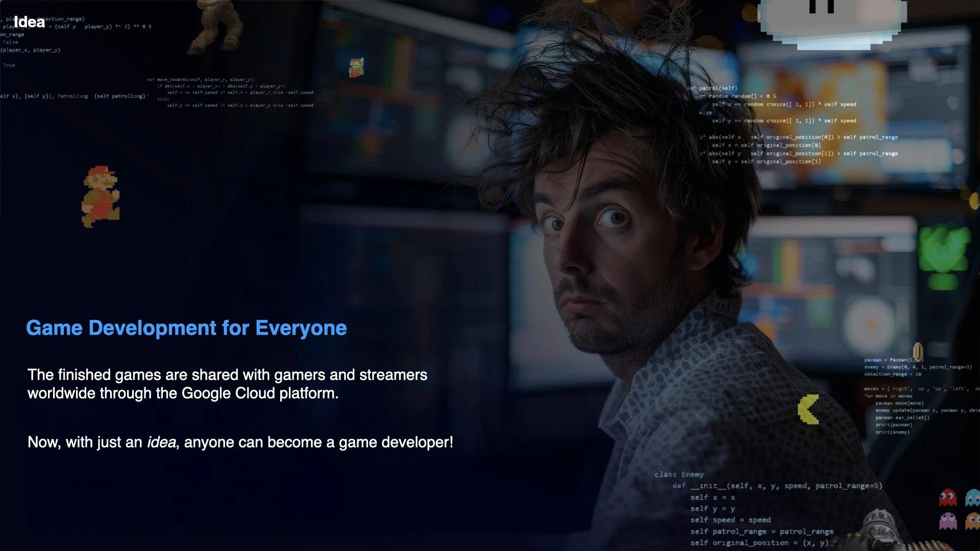Click the spinning gold coin sprite
The width and height of the screenshot is (980, 551).
pos(917,351)
